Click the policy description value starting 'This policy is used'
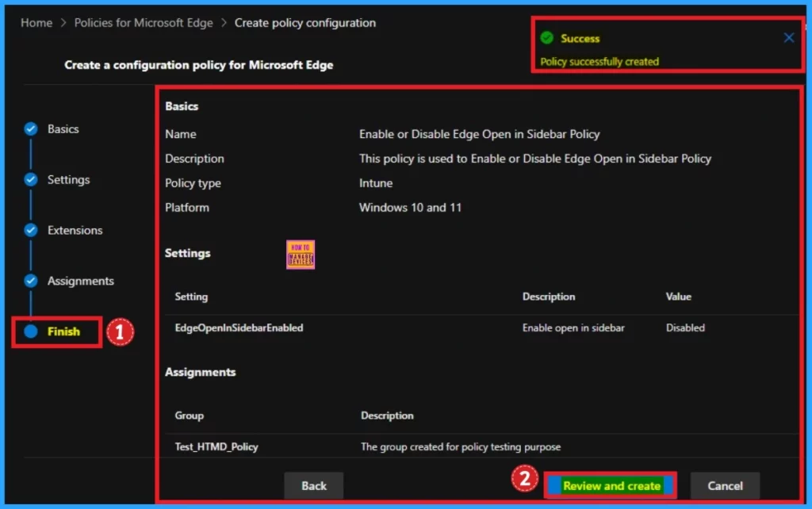The image size is (812, 509). [x=535, y=159]
